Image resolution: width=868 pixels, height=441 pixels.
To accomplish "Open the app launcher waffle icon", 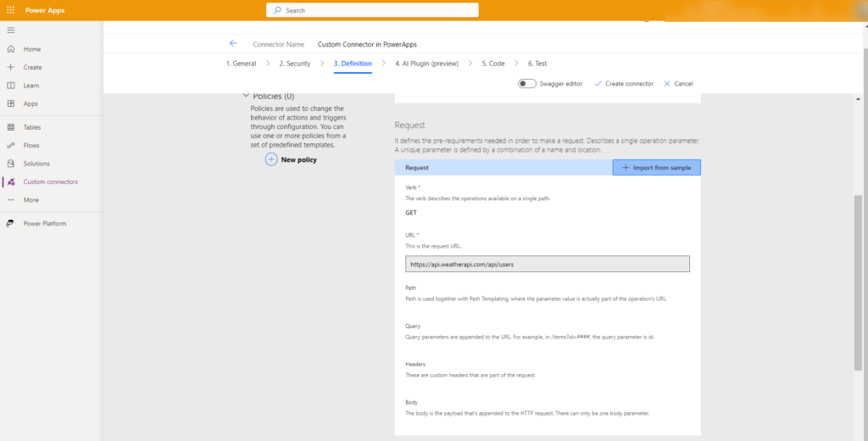I will (10, 10).
